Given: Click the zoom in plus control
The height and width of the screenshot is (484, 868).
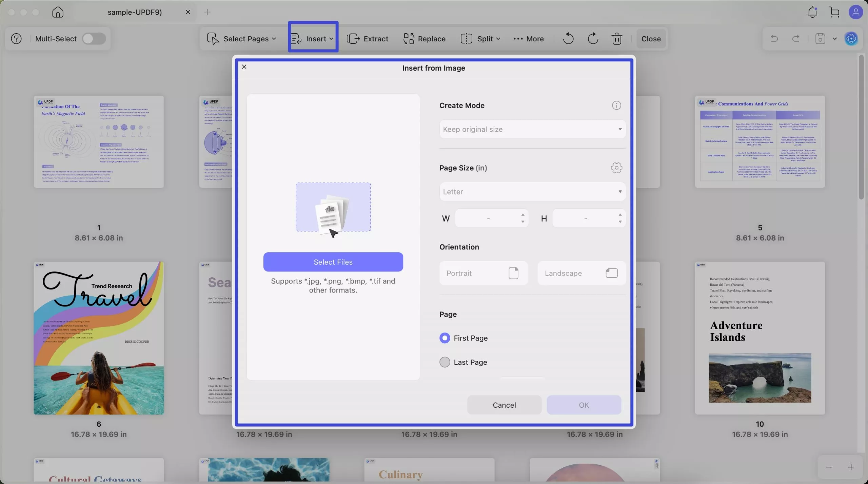Looking at the screenshot, I should click(851, 467).
